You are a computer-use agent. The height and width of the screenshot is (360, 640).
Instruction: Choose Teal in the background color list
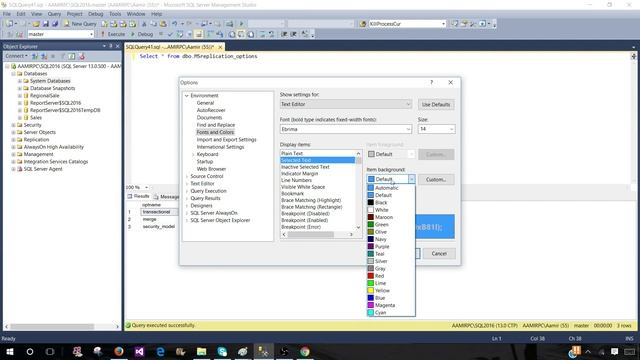(391, 254)
